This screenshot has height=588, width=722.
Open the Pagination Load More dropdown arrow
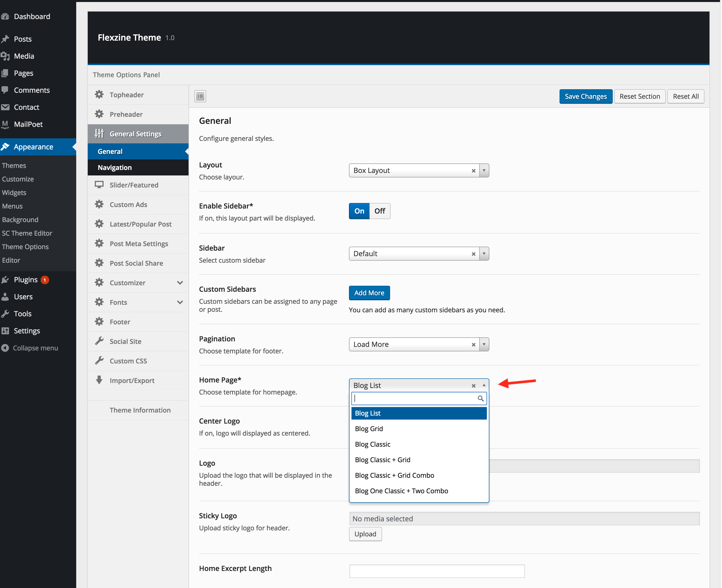coord(484,344)
